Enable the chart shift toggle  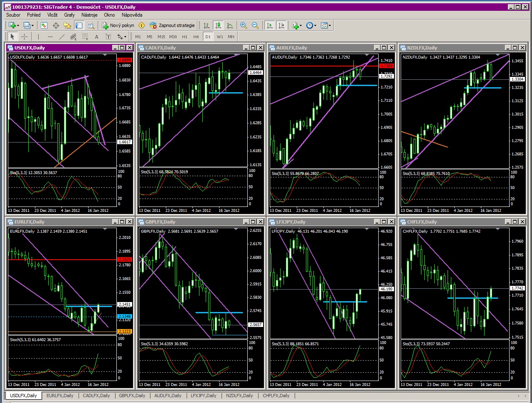(x=281, y=25)
